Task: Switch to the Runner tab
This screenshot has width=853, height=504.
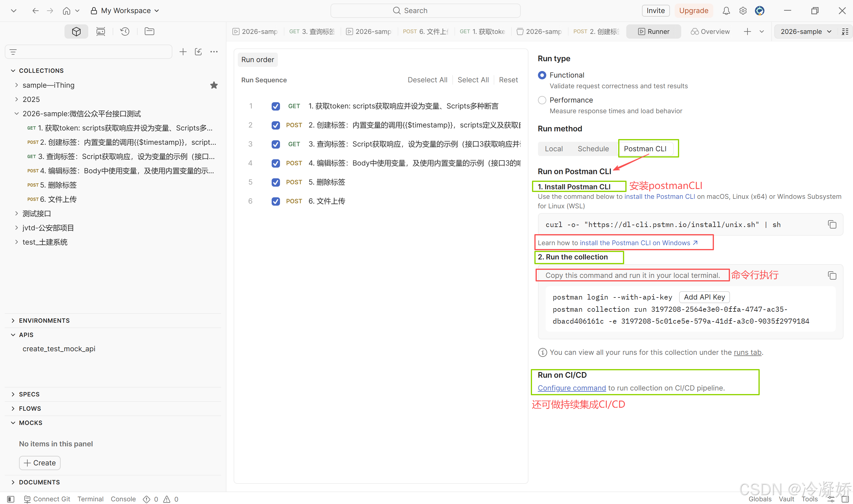Action: click(x=653, y=31)
